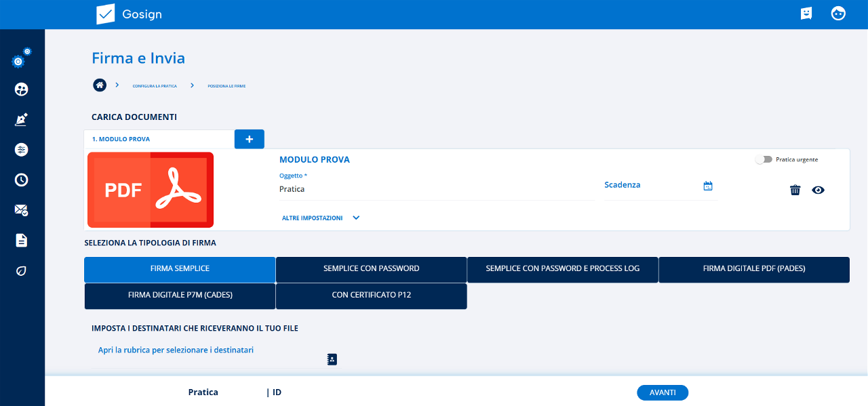Enable the Pratica urgente toggle
868x406 pixels.
tap(764, 160)
